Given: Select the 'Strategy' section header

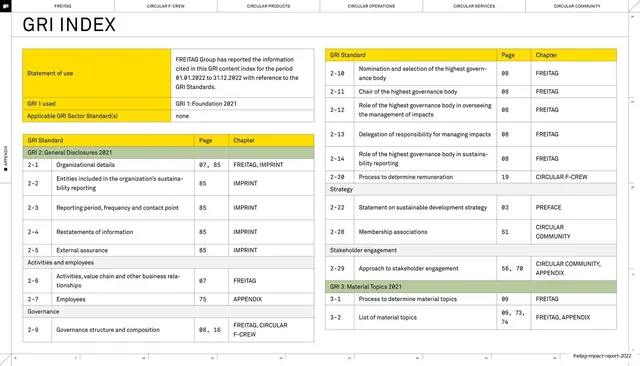Looking at the screenshot, I should pos(471,189).
